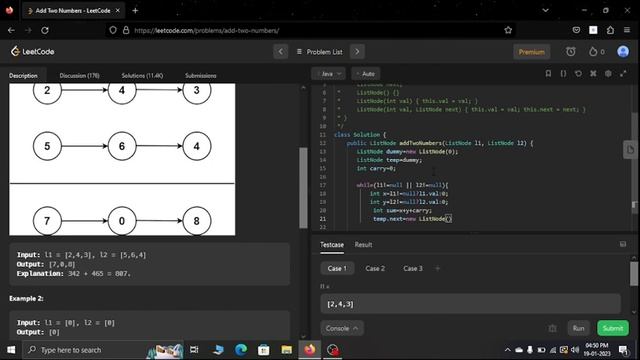Open the profile avatar menu

pos(623,51)
